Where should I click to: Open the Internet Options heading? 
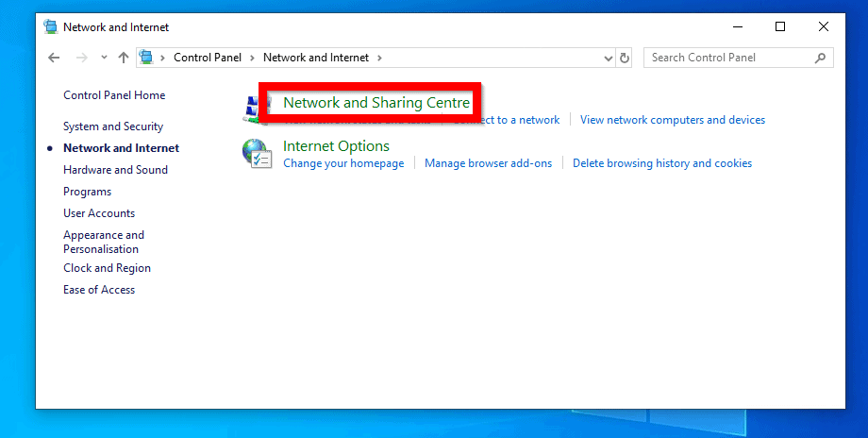point(336,146)
